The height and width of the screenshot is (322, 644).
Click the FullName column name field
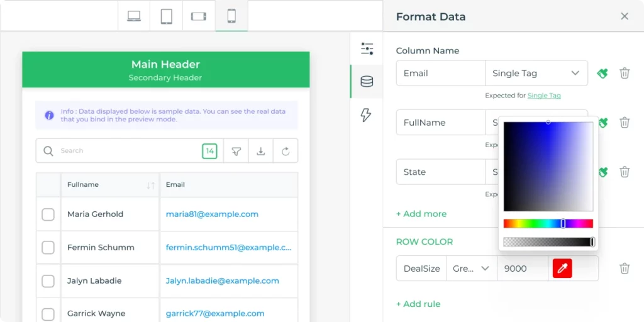point(441,123)
